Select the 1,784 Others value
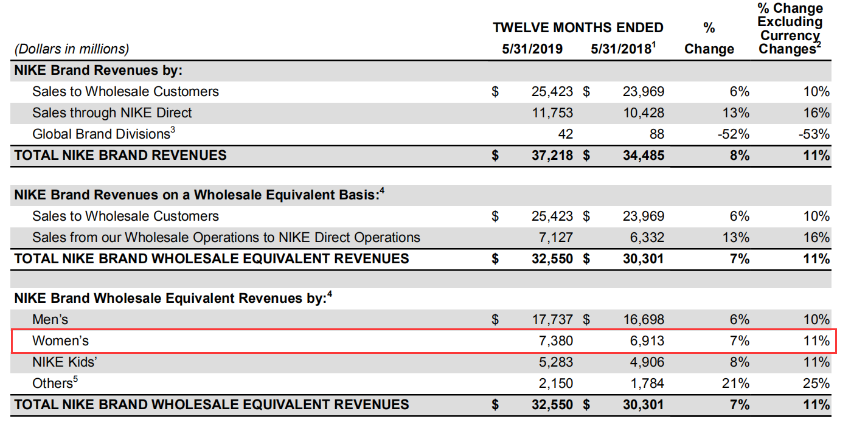 pos(647,384)
